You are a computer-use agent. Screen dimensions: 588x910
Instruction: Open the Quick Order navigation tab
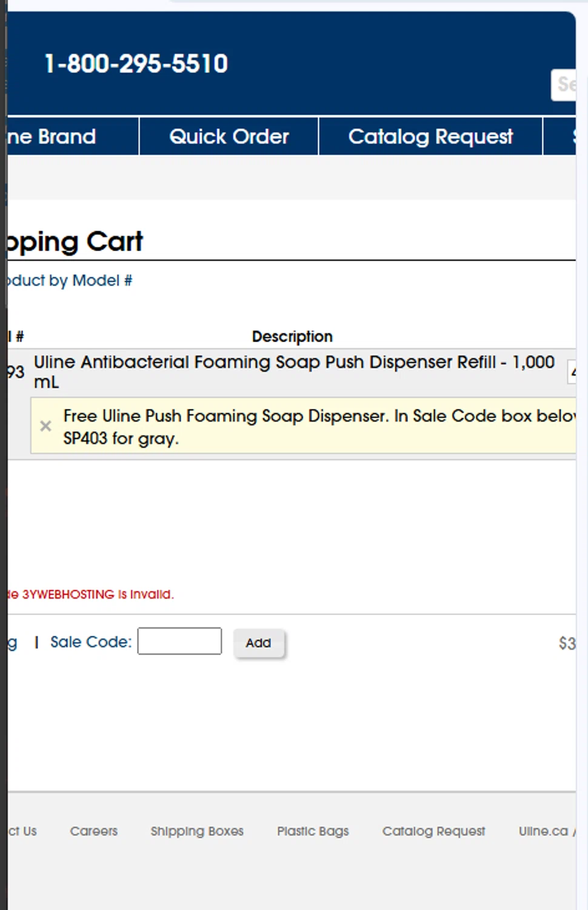(229, 136)
